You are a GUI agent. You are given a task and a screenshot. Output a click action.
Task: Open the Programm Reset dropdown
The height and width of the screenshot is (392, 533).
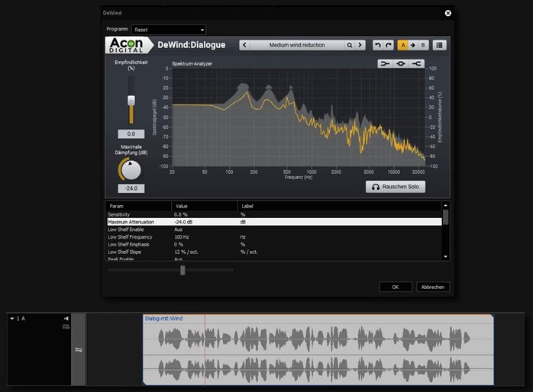click(169, 30)
